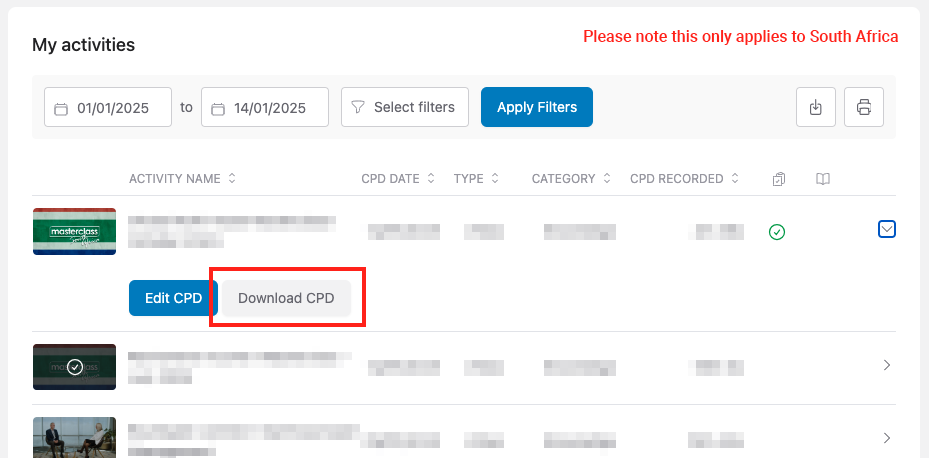Expand the second activity row
Image resolution: width=929 pixels, height=458 pixels.
886,366
